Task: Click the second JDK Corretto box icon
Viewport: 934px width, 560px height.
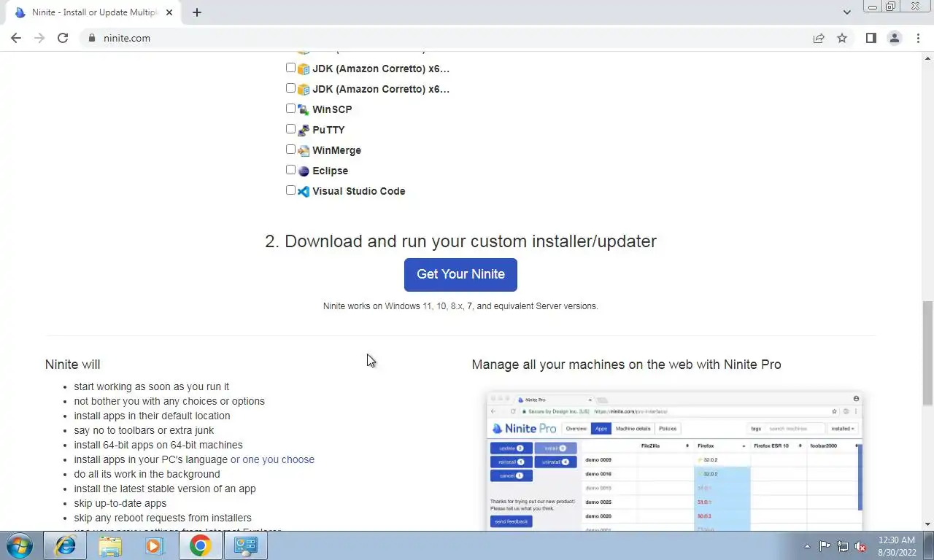Action: tap(304, 89)
